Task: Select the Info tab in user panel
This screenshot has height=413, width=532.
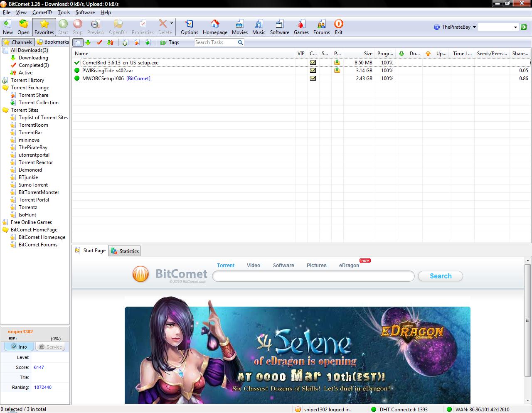Action: 19,347
